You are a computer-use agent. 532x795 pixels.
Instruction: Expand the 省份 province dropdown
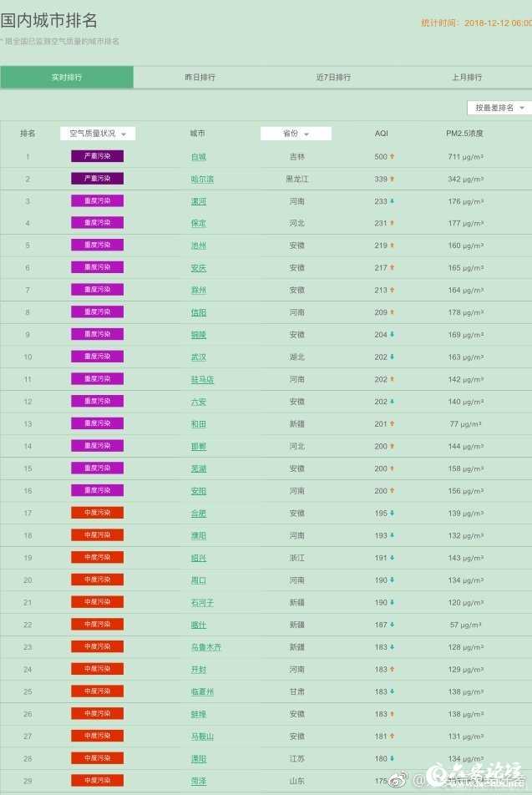click(296, 134)
